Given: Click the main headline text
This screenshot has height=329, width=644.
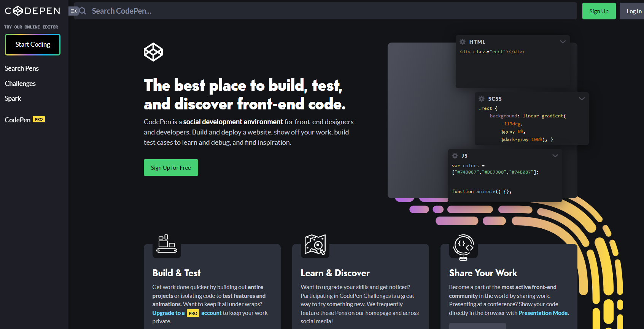Looking at the screenshot, I should pyautogui.click(x=245, y=95).
